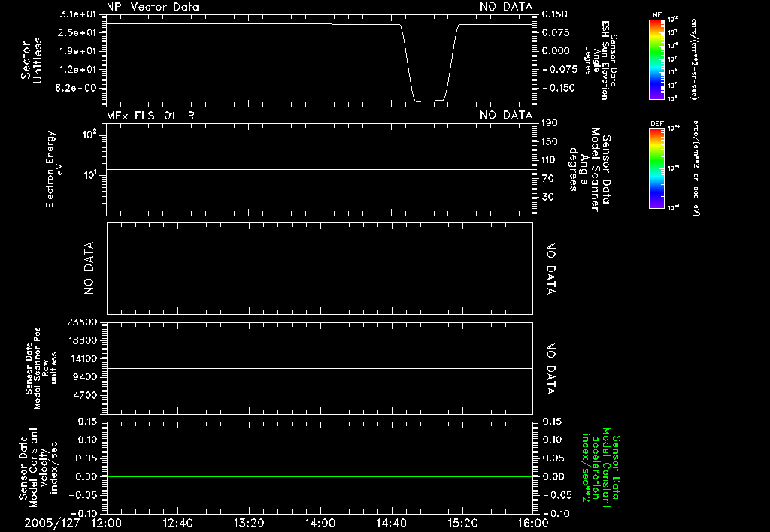Click "NO DATA" beside the MEx ELS-01 LR title
The image size is (770, 532).
(x=506, y=115)
